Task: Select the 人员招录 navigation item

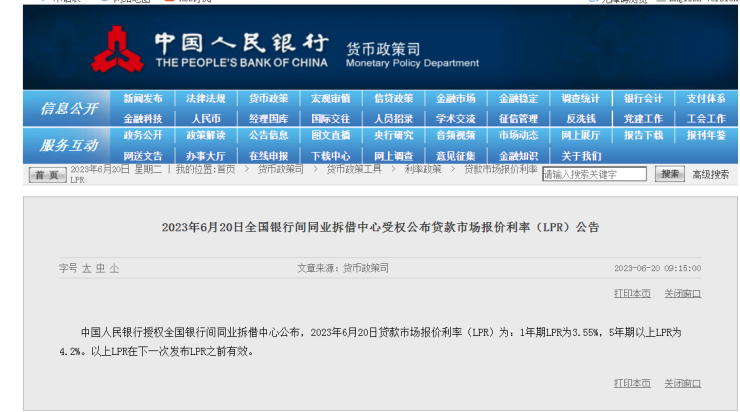Action: coord(393,118)
